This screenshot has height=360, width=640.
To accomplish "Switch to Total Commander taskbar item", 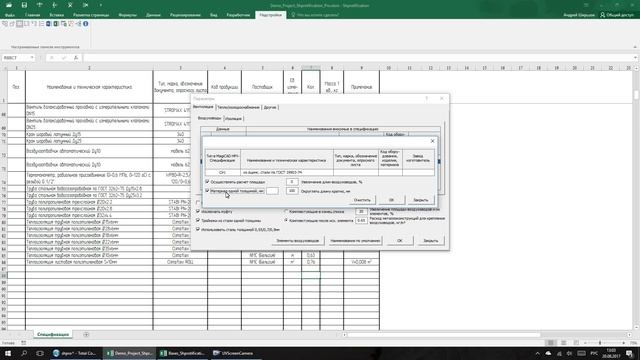I will tap(76, 353).
